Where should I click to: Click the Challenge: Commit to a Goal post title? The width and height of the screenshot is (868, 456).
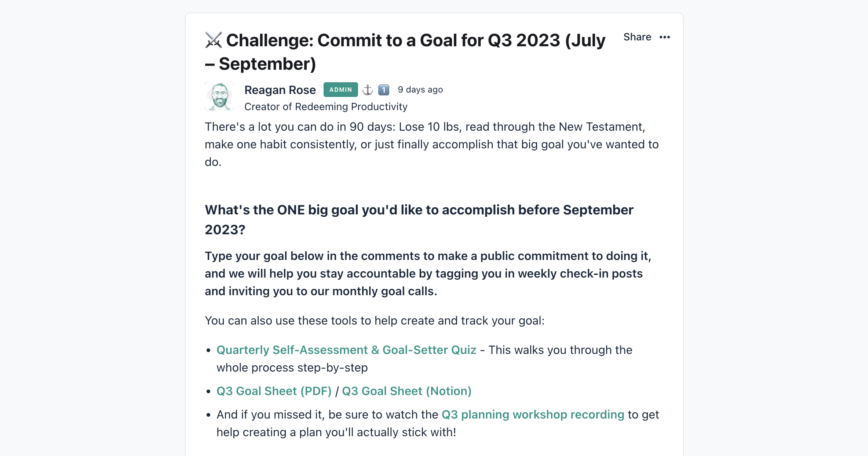405,52
